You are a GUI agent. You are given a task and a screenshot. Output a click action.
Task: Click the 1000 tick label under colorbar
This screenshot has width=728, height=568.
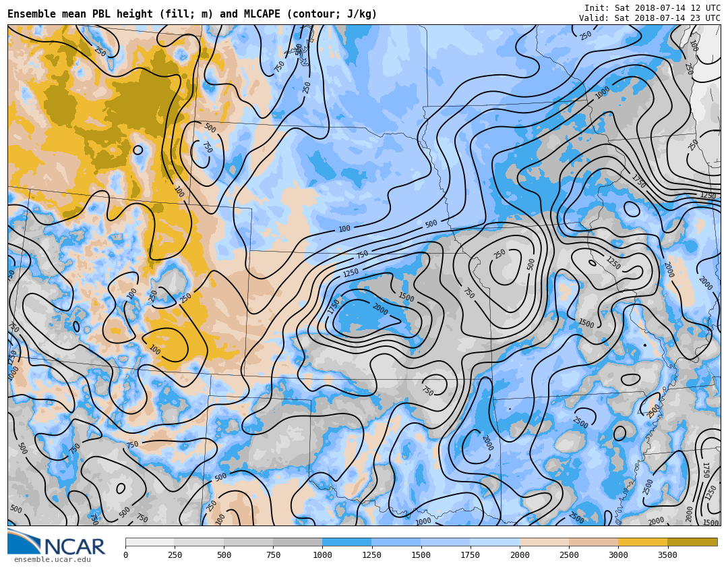click(322, 555)
